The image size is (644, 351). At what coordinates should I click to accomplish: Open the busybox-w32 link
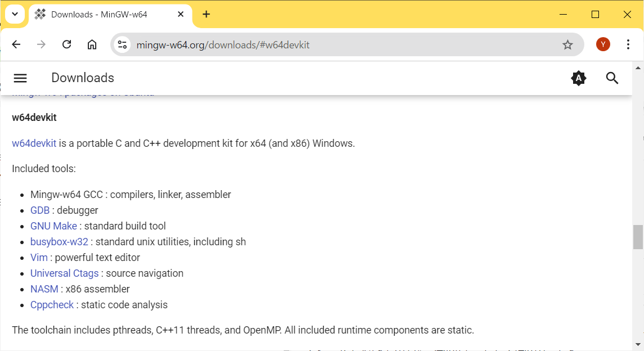(59, 242)
